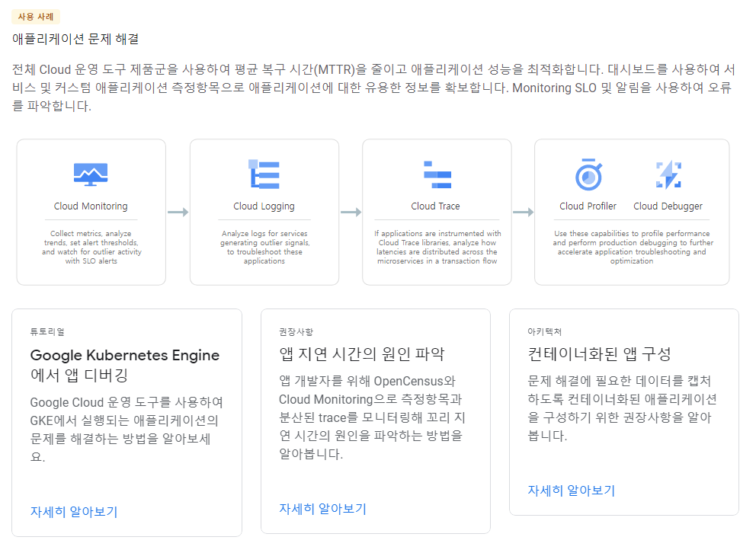Click the 권장사항 category label
Viewport: 756px width, 553px height.
point(296,332)
